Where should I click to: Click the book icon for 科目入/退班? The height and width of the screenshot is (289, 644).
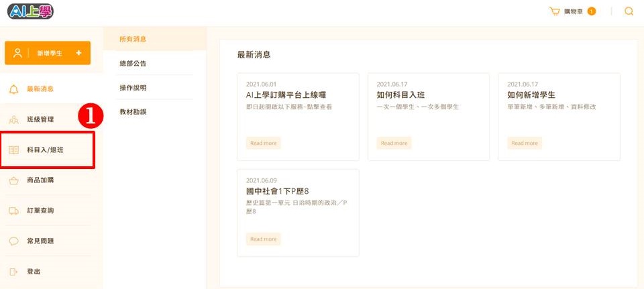click(x=13, y=150)
